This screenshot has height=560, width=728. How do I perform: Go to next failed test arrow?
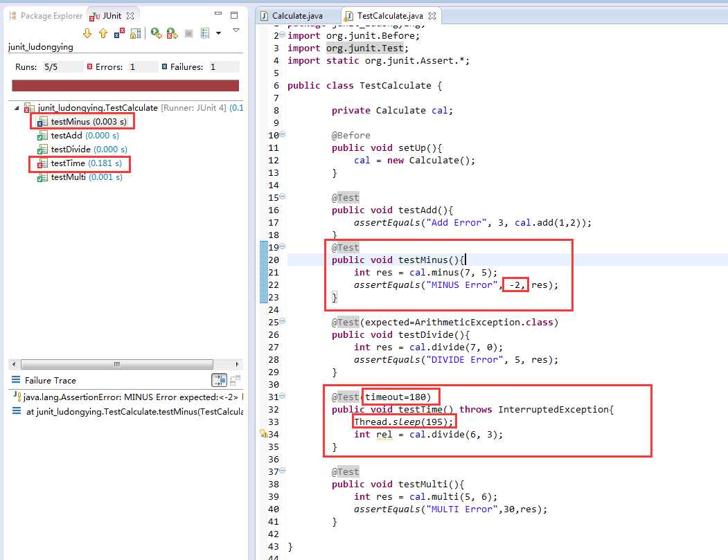[87, 33]
